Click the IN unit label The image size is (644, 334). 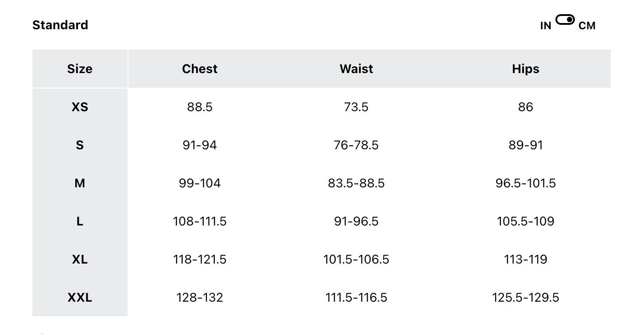pos(546,26)
